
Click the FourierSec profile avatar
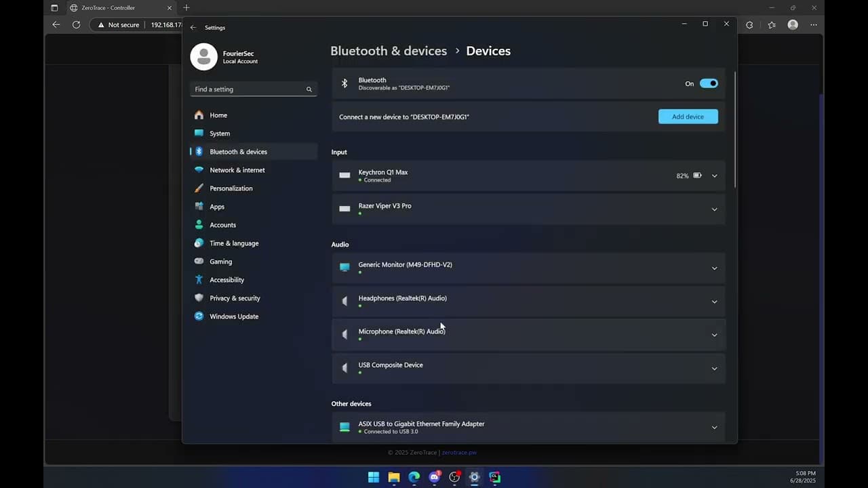pyautogui.click(x=203, y=57)
